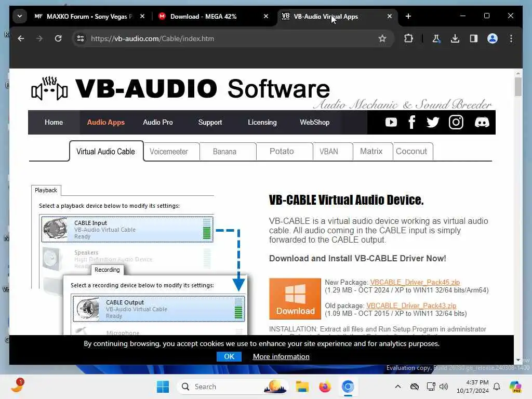532x399 pixels.
Task: Open the Extensions puzzle icon
Action: tap(408, 38)
